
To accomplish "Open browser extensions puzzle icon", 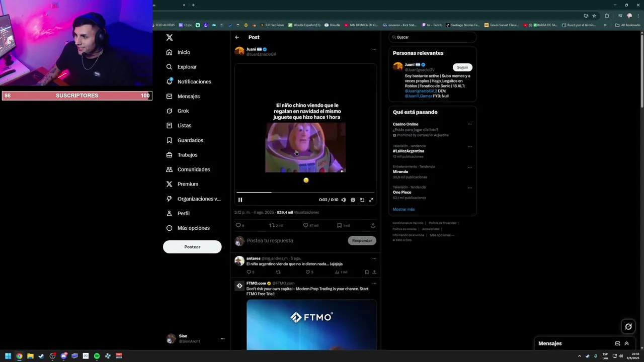I will pyautogui.click(x=607, y=16).
